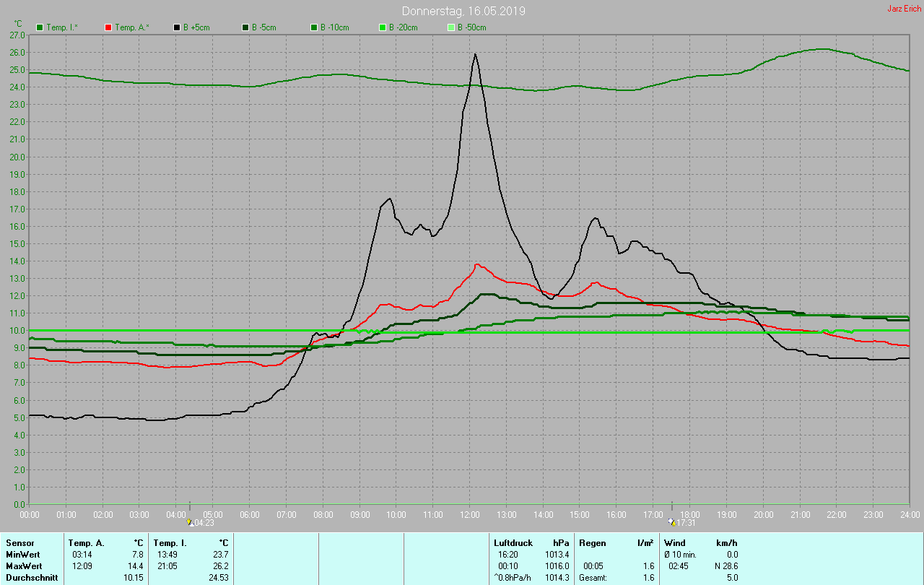Click the "Wind" column header
The height and width of the screenshot is (585, 924).
[x=675, y=543]
